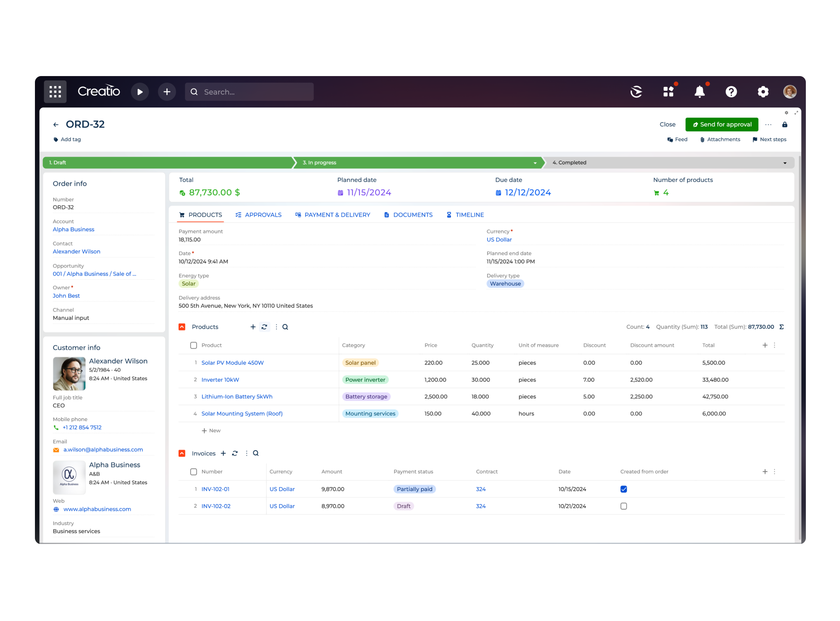Viewport: 840px width, 621px height.
Task: Check Created from order for INV-102-02
Action: coord(623,506)
